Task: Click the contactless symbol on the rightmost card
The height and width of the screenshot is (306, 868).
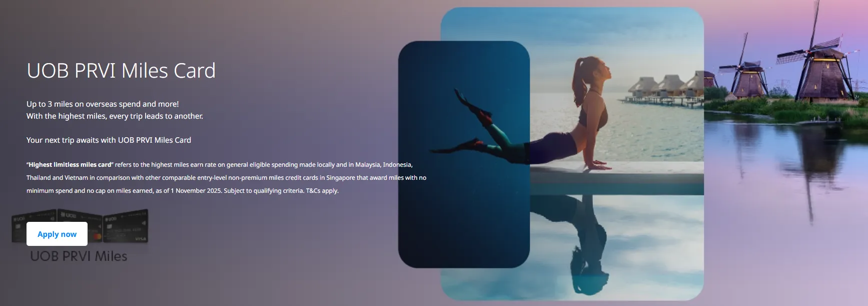Action: click(144, 222)
